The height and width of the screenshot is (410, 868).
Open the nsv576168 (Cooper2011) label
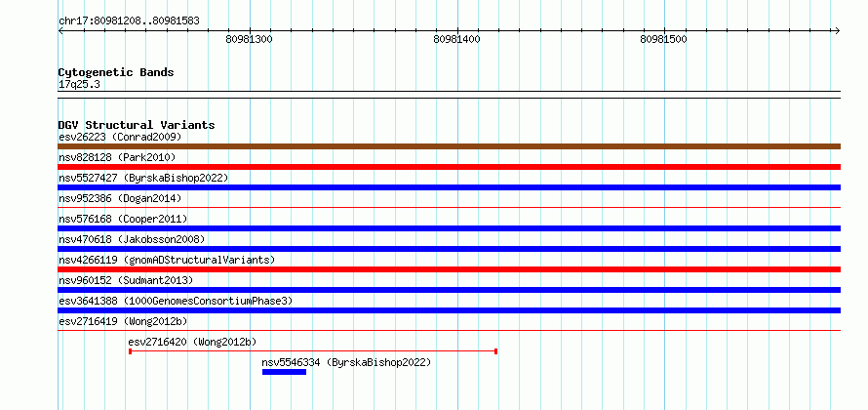coord(123,219)
